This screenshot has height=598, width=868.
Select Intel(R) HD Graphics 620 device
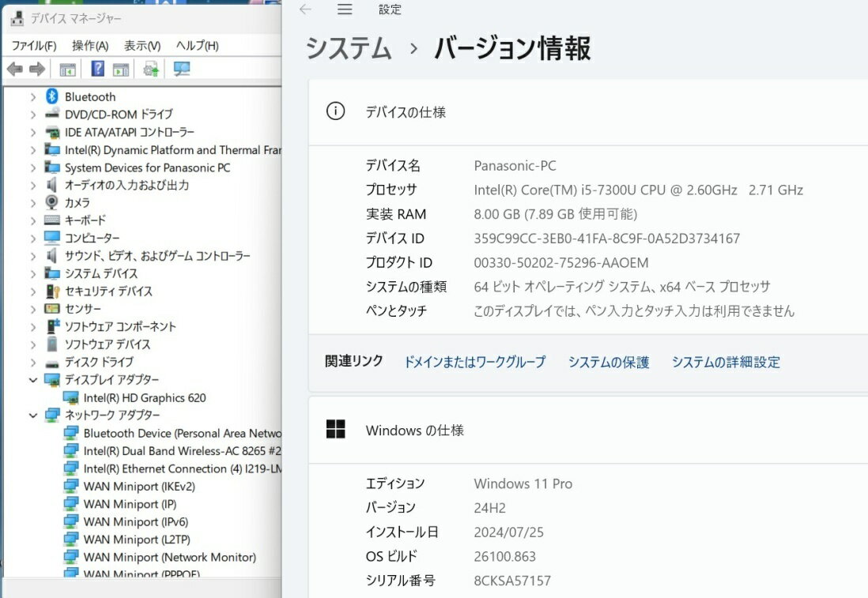click(x=145, y=398)
